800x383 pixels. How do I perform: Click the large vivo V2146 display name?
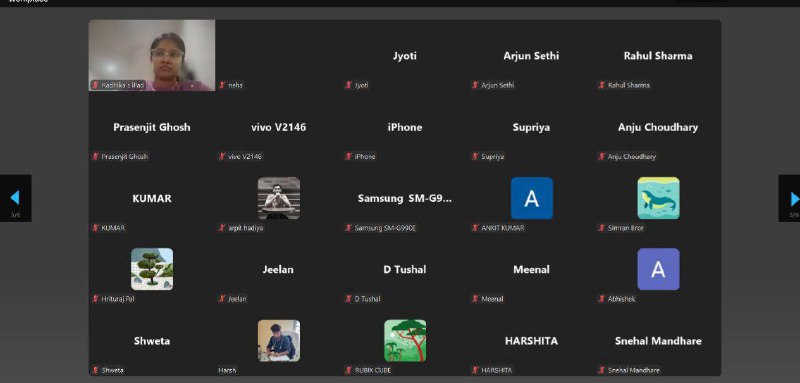pos(279,127)
